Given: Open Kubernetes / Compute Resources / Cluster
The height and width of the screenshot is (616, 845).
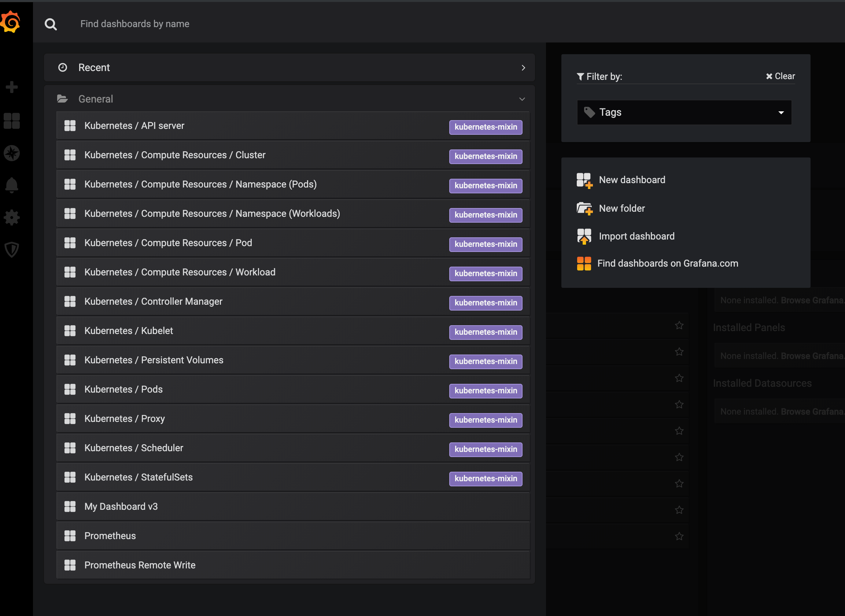Looking at the screenshot, I should pyautogui.click(x=293, y=155).
